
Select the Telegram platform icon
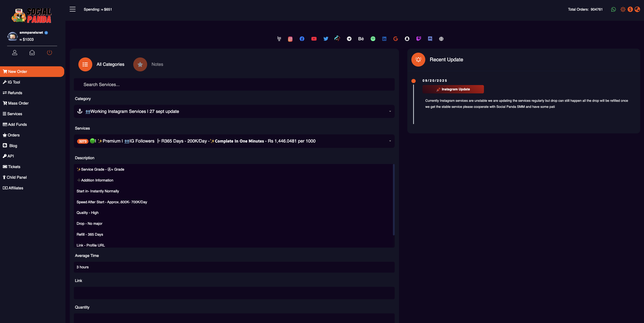(x=349, y=39)
